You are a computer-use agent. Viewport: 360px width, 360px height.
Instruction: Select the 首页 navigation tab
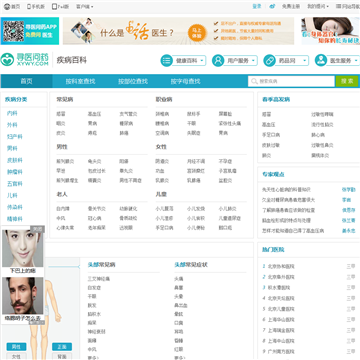27,81
